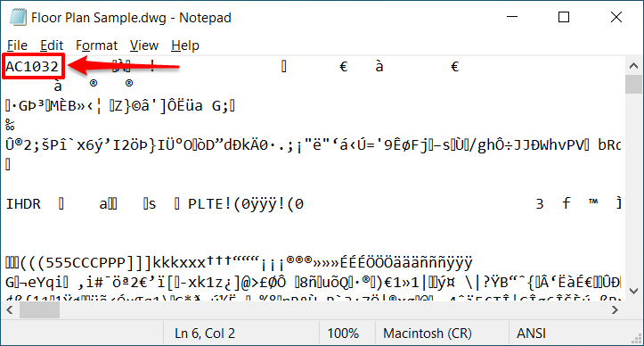
Task: Click the IHDR text in the document
Action: pyautogui.click(x=23, y=203)
